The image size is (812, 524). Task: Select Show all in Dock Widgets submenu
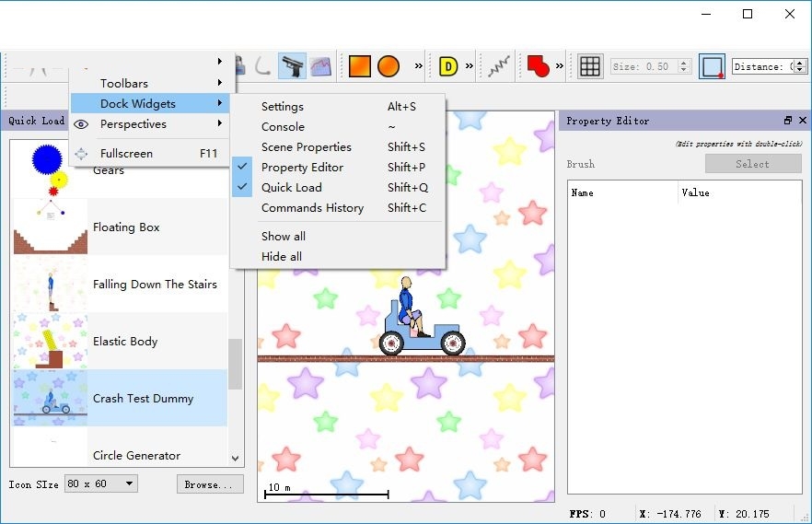(x=284, y=237)
